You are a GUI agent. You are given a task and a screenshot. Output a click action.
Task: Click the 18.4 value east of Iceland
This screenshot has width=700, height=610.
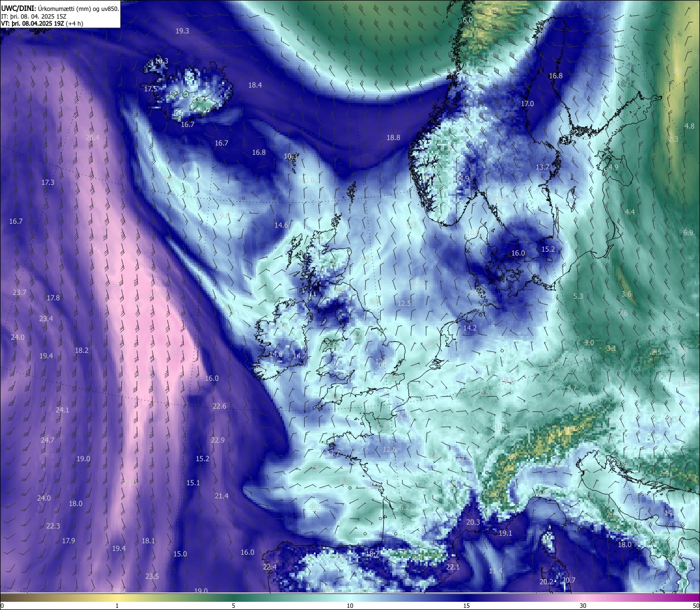coord(255,85)
